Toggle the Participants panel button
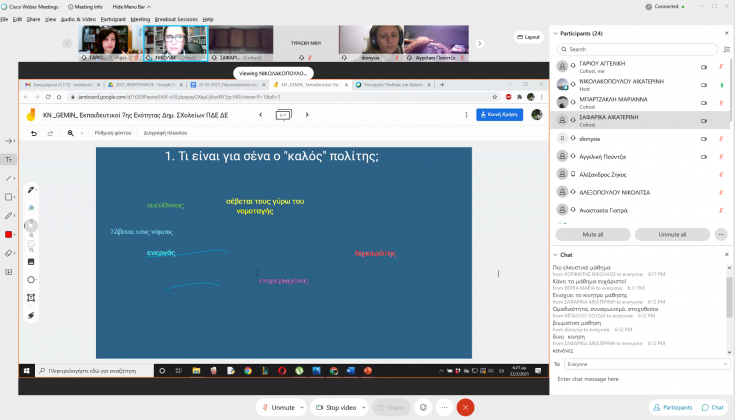The image size is (735, 420). pos(671,407)
